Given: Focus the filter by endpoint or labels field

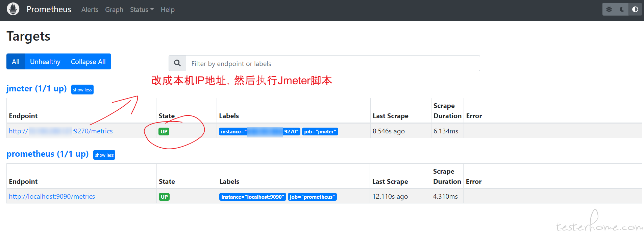Looking at the screenshot, I should coord(333,63).
